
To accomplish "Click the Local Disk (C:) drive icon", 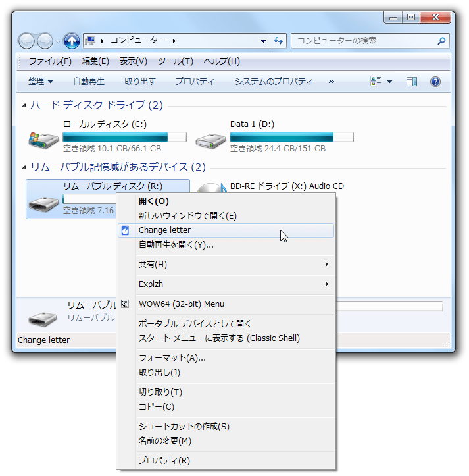I will [43, 140].
